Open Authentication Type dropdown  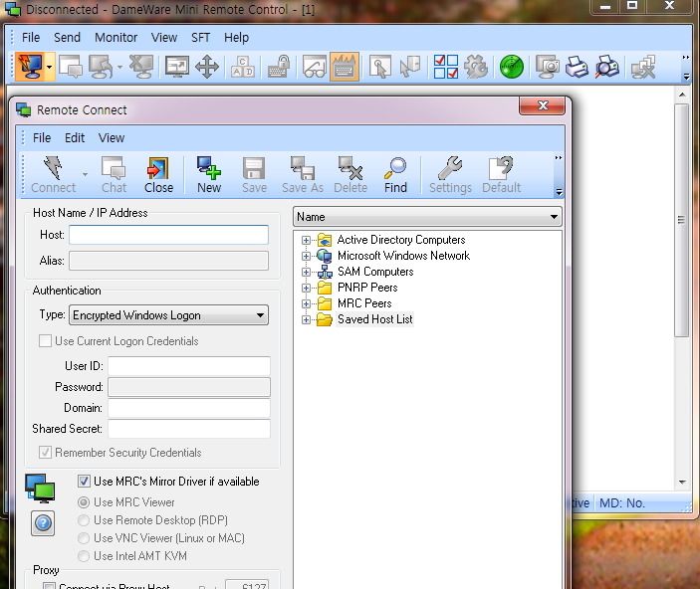[168, 315]
